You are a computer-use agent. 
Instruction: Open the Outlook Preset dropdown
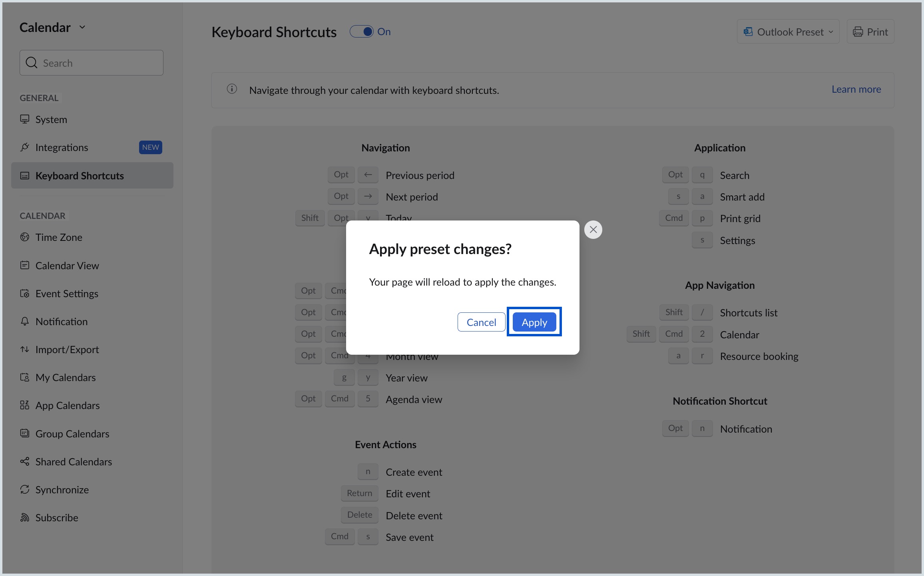[788, 31]
